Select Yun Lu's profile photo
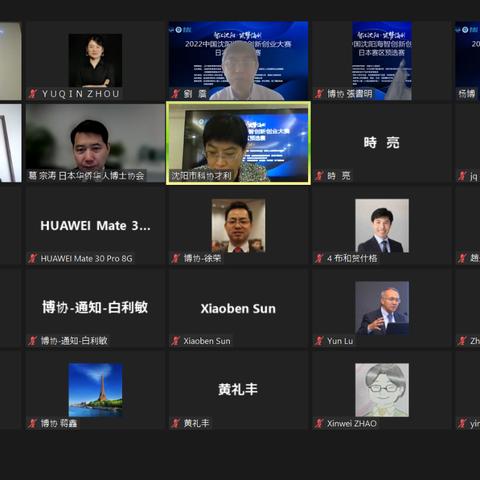Screen dimensions: 480x480 pos(382,308)
